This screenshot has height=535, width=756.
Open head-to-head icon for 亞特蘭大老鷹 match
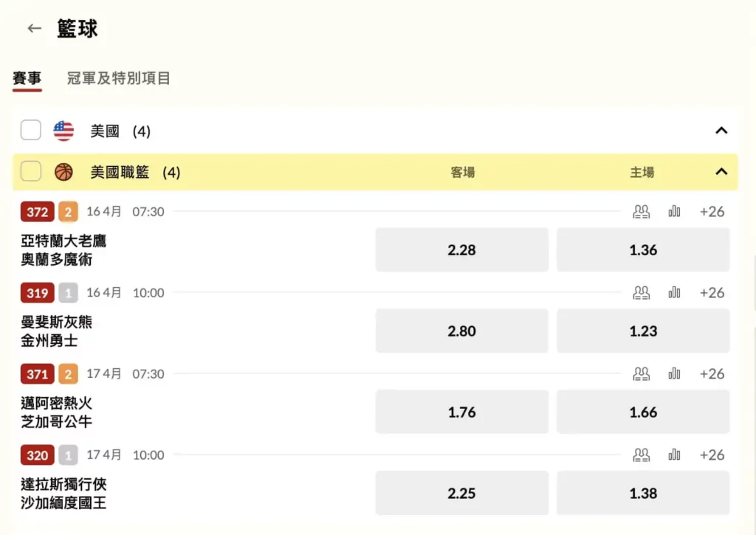click(641, 212)
